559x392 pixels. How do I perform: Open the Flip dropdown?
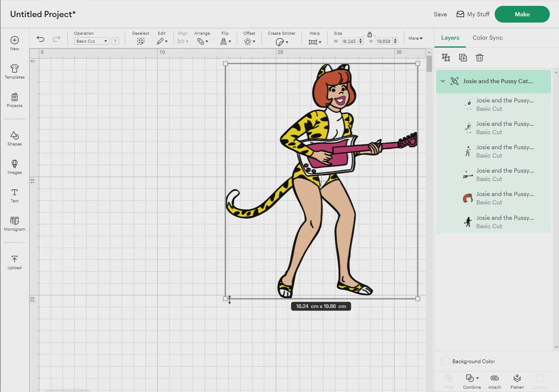[225, 41]
